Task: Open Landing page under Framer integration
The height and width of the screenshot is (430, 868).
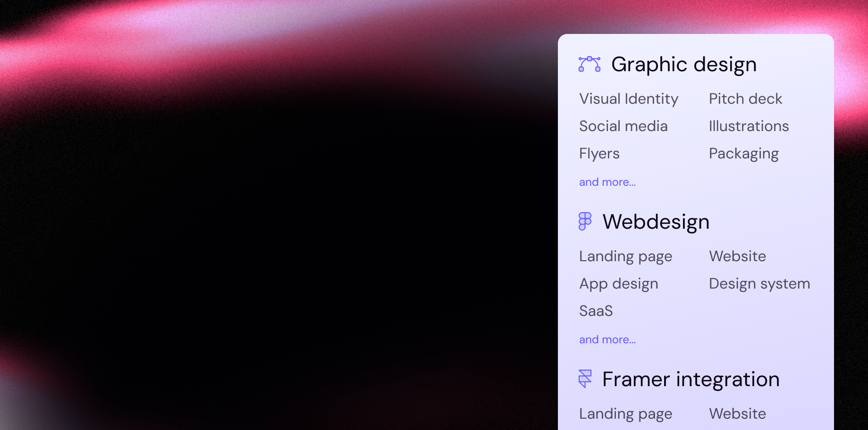Action: click(x=625, y=414)
